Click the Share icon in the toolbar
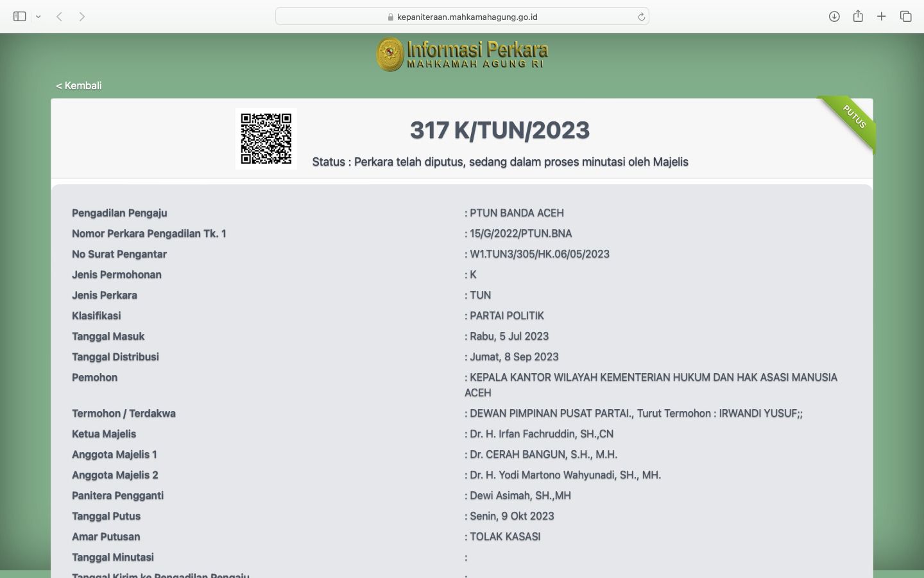The height and width of the screenshot is (578, 924). [x=858, y=17]
